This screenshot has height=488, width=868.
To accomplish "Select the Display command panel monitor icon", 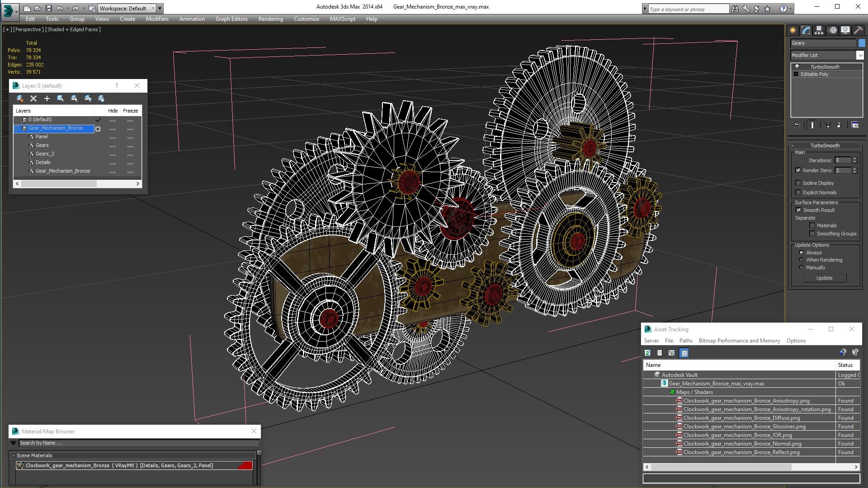I will (x=845, y=30).
